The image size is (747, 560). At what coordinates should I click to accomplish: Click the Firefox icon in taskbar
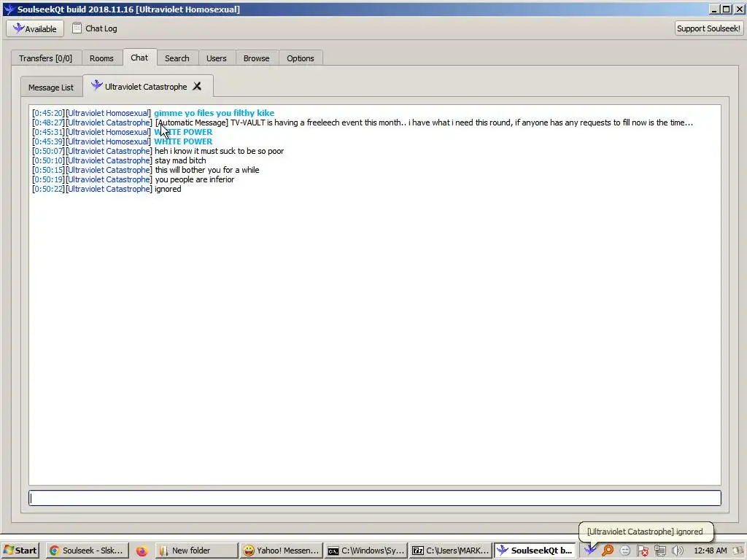pyautogui.click(x=142, y=551)
